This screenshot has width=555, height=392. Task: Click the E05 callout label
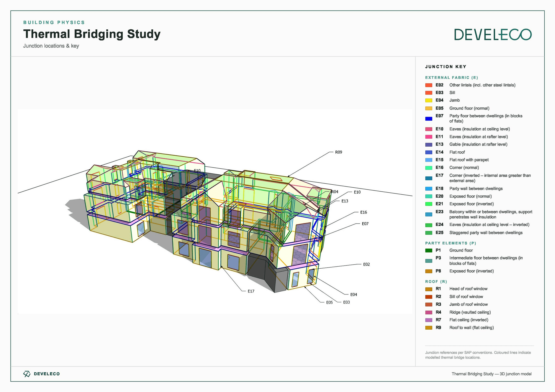pyautogui.click(x=329, y=303)
